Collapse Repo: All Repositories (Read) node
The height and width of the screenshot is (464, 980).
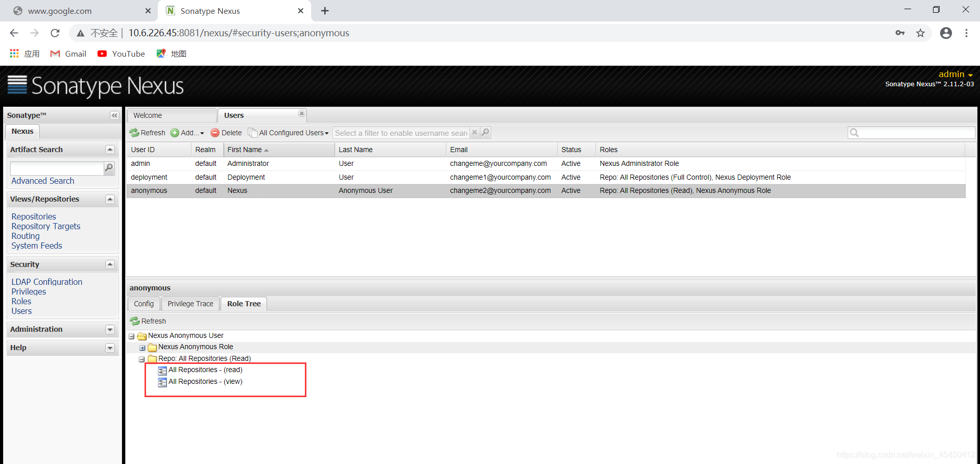click(142, 359)
